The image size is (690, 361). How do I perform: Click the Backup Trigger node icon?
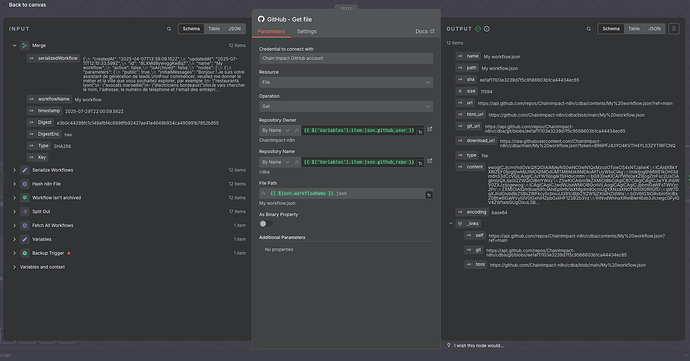click(25, 253)
